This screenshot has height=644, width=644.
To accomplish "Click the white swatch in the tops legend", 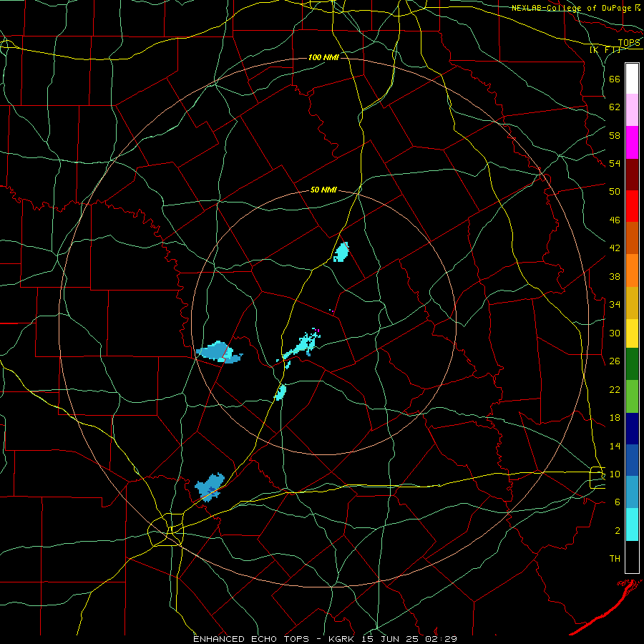I will pos(632,79).
